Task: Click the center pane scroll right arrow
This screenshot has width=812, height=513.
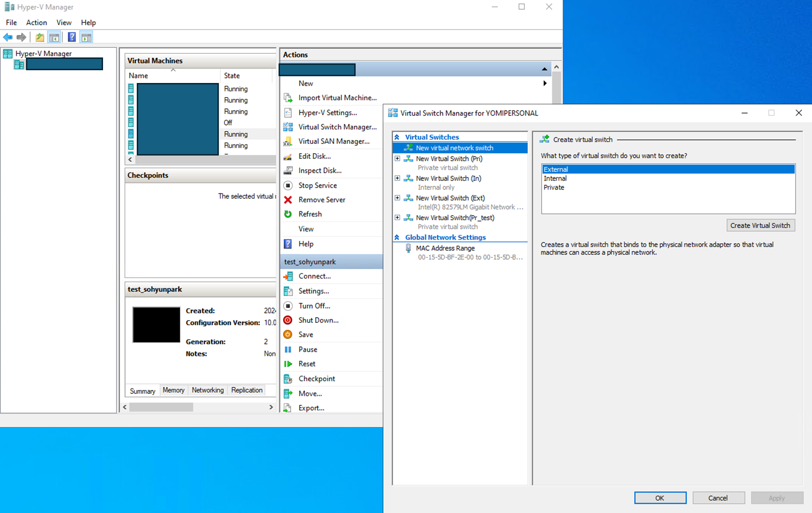Action: pyautogui.click(x=271, y=407)
